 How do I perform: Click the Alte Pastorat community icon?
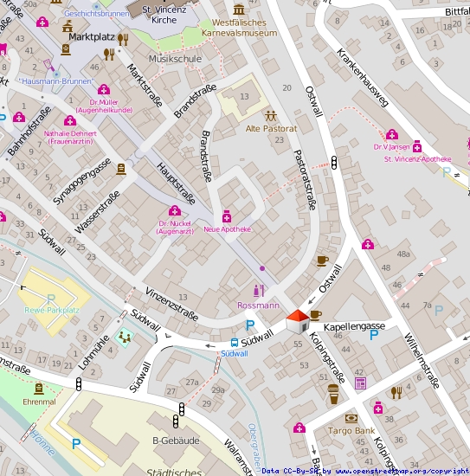pyautogui.click(x=270, y=116)
